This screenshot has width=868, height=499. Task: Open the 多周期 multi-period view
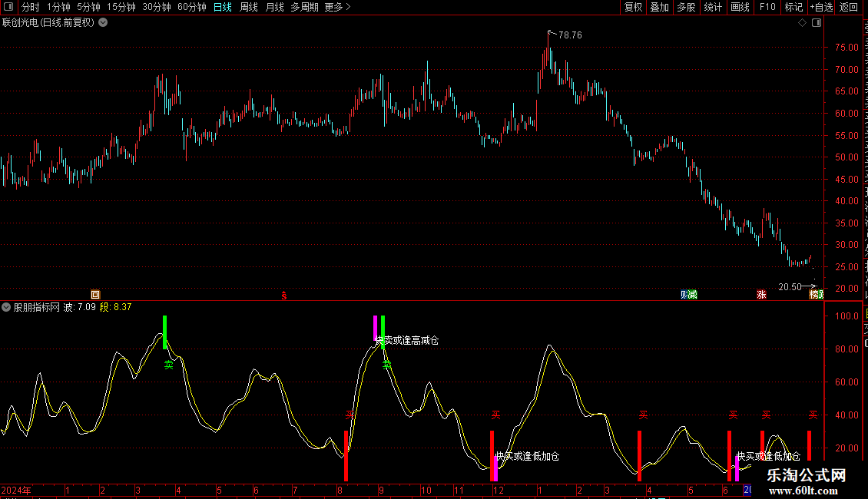[x=304, y=7]
